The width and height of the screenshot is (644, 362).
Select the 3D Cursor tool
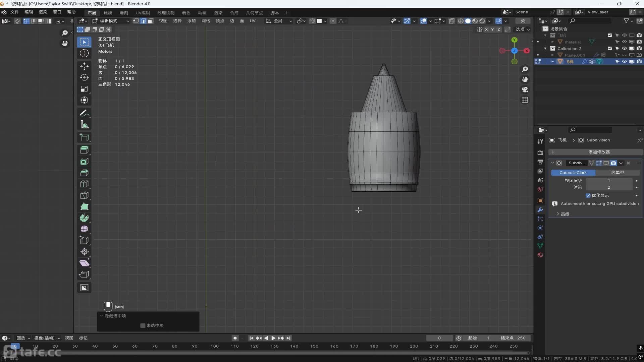[84, 53]
